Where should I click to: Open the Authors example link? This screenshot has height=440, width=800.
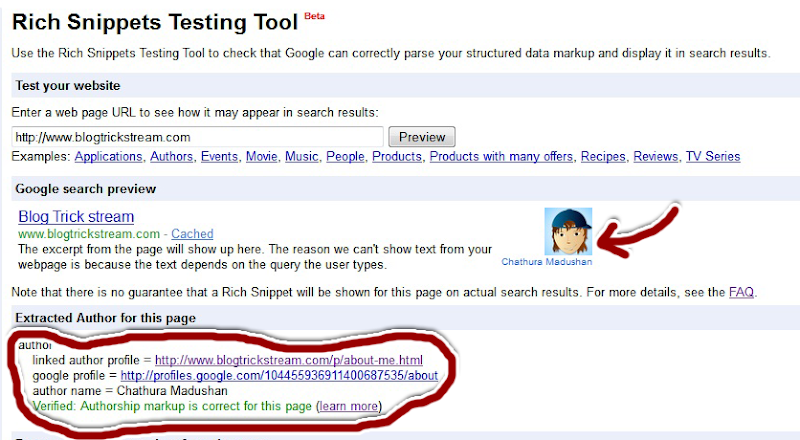pyautogui.click(x=171, y=157)
